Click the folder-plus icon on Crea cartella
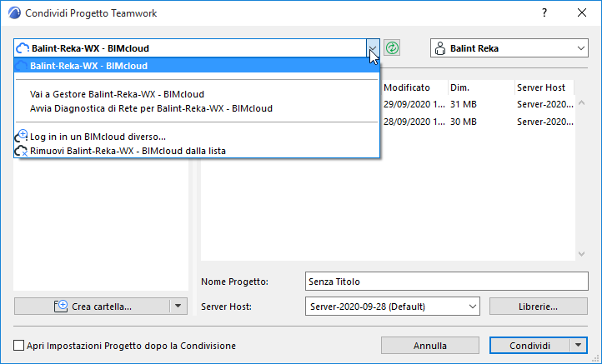The image size is (602, 364). pos(61,307)
